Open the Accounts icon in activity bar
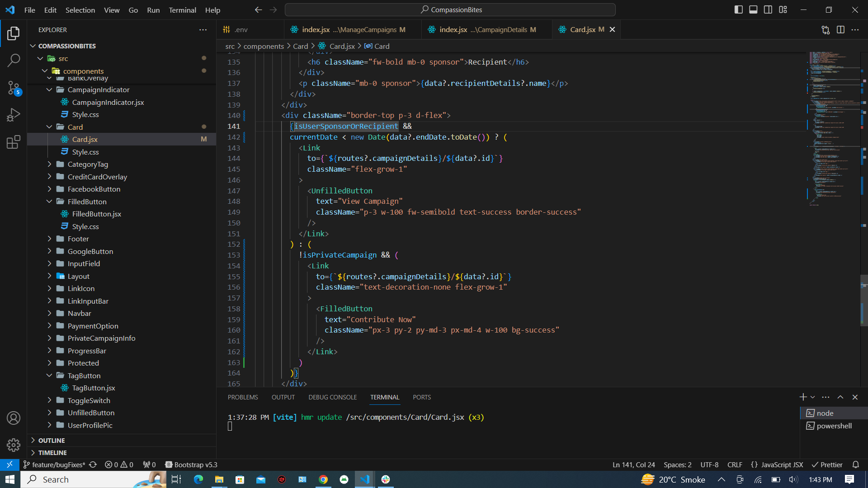The image size is (868, 488). coord(14,418)
